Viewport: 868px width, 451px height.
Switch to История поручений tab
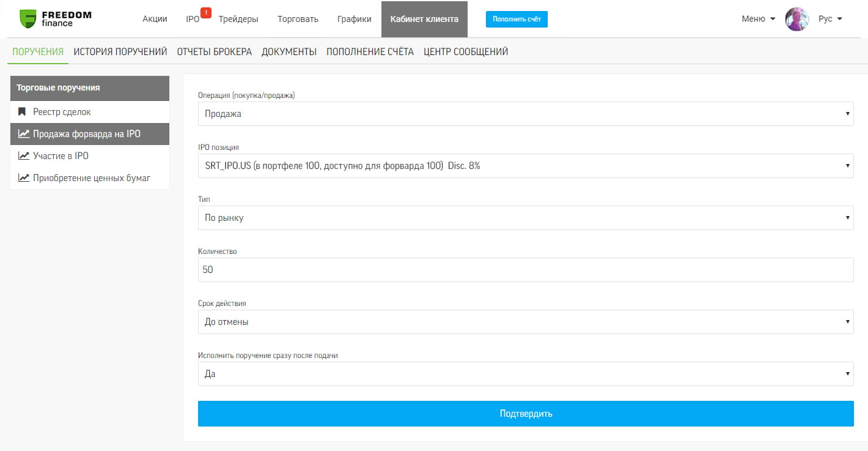click(x=120, y=52)
